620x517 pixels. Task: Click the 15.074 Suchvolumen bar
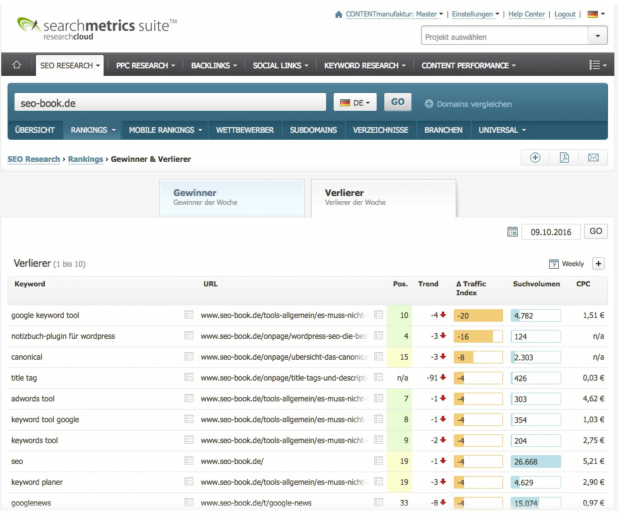536,503
